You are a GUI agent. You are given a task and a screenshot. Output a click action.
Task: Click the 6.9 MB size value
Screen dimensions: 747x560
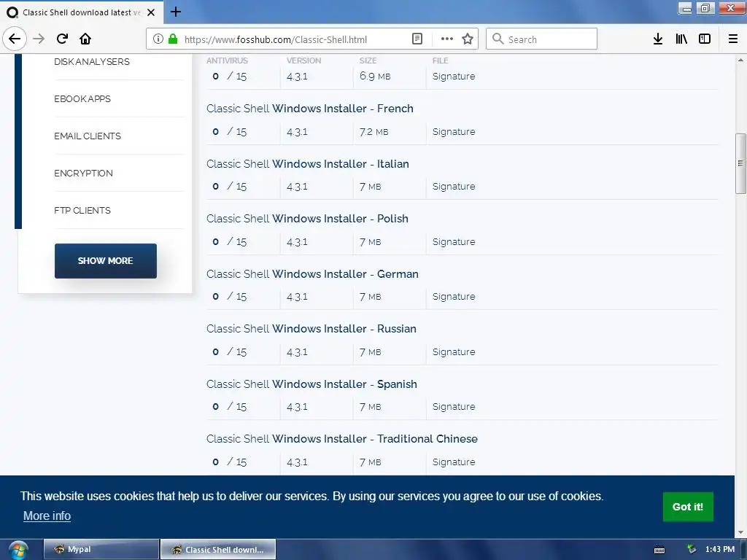pos(375,76)
